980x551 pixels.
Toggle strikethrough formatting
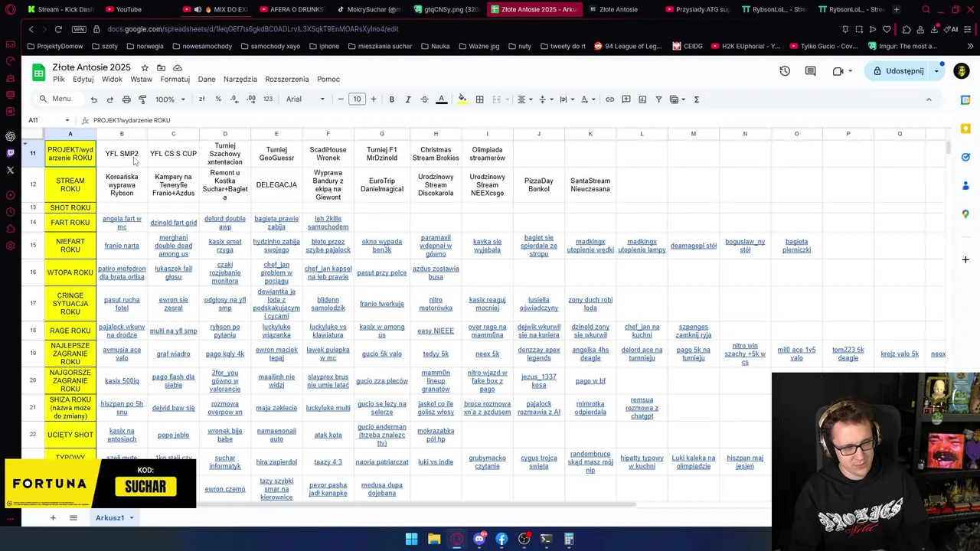424,99
